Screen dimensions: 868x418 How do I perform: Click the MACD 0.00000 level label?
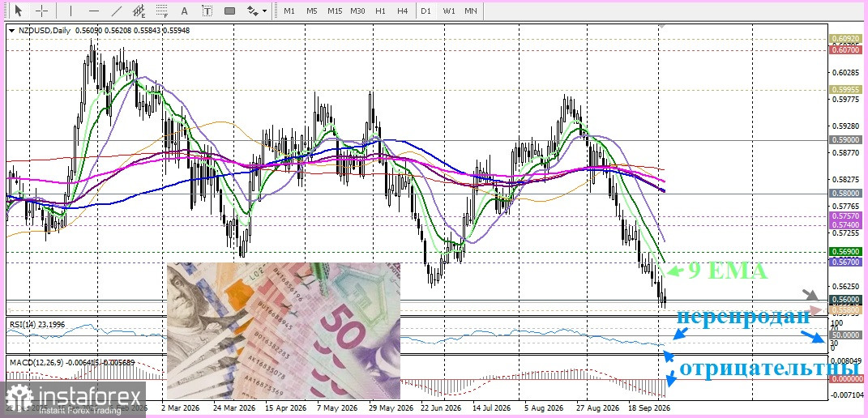846,379
